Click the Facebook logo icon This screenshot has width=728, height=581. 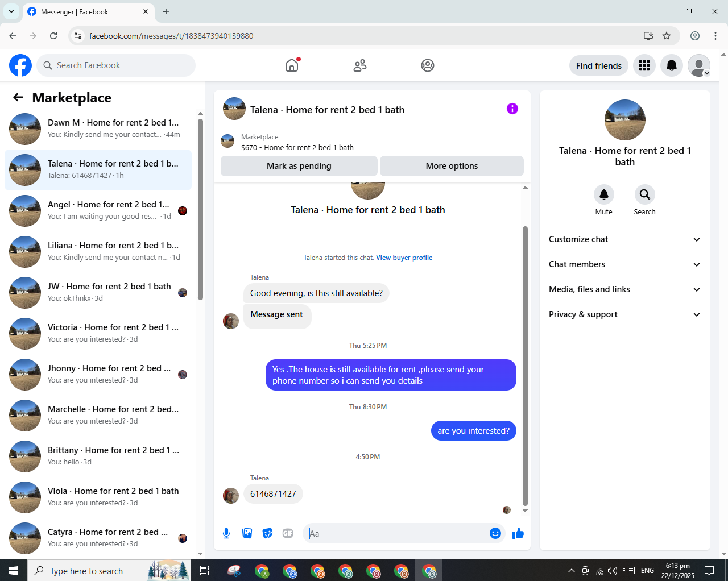20,65
